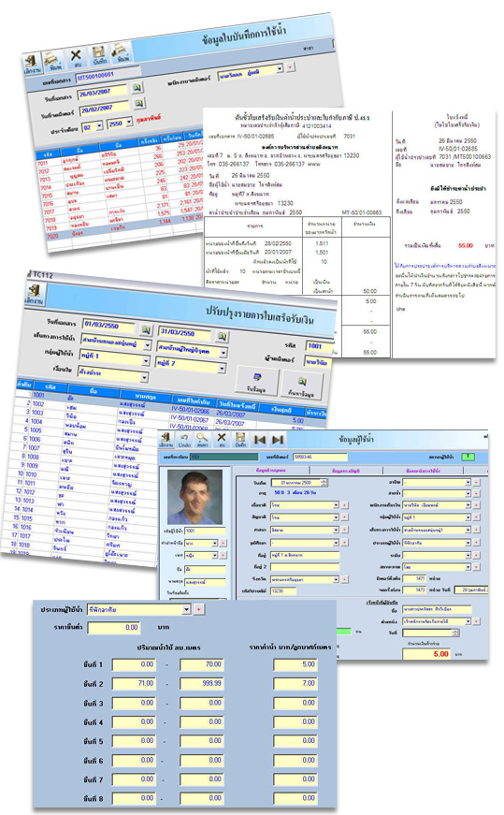The image size is (504, 815).
Task: Open the ศาสนา dropdown in user data window
Action: pyautogui.click(x=336, y=530)
